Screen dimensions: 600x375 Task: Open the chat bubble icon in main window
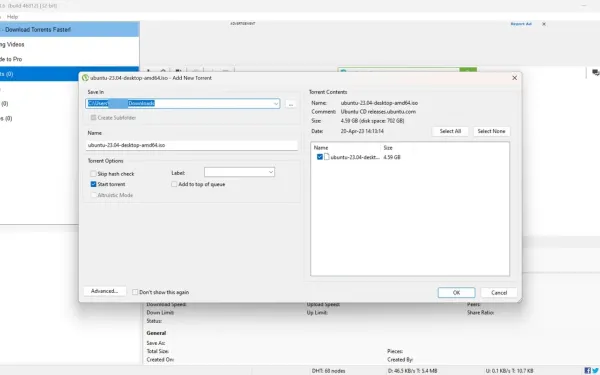tap(595, 72)
